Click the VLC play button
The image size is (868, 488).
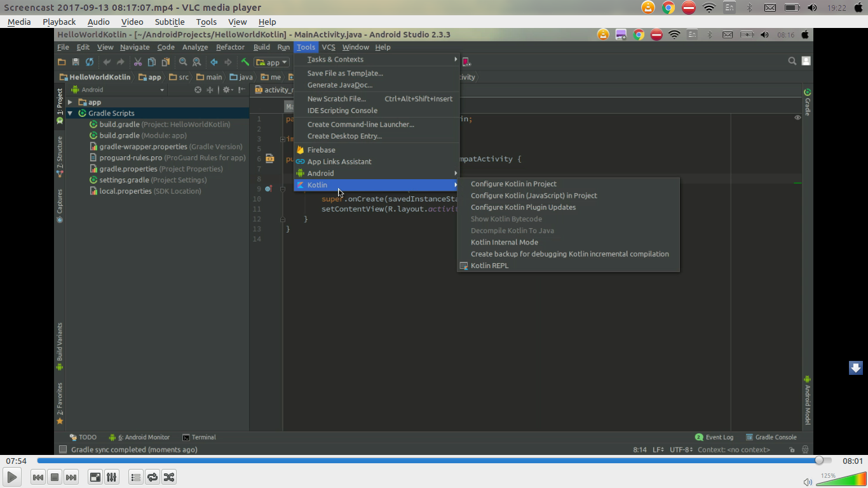tap(12, 477)
